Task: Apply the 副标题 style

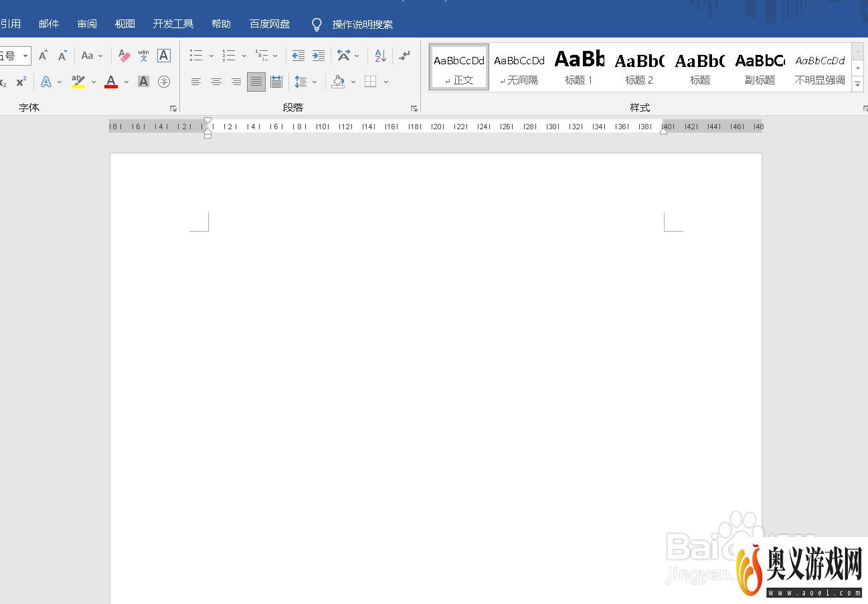Action: click(x=760, y=67)
